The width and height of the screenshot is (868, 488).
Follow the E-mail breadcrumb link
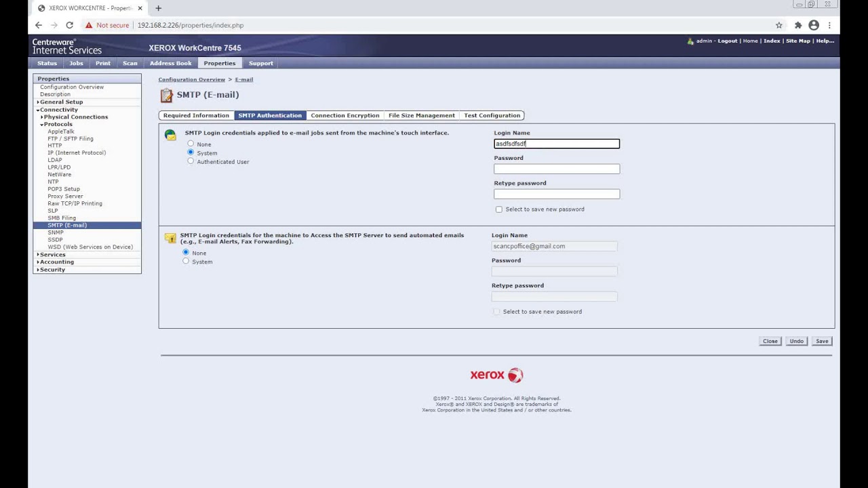(x=244, y=79)
